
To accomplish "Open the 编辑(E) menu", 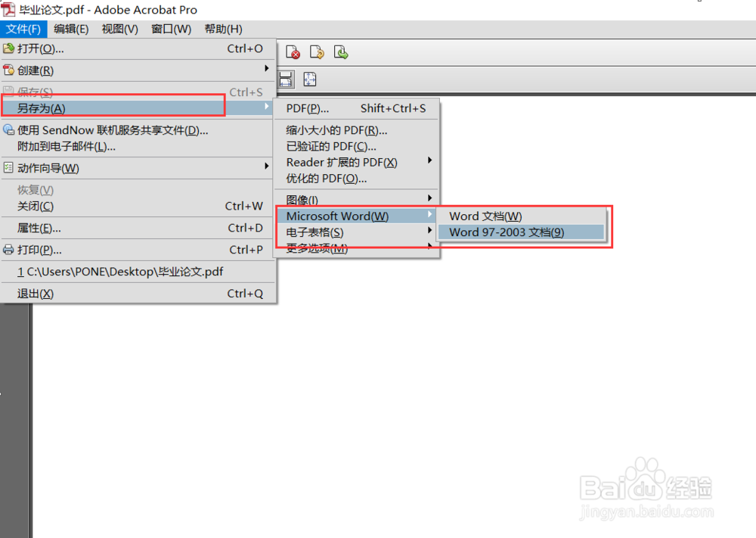I will click(71, 29).
